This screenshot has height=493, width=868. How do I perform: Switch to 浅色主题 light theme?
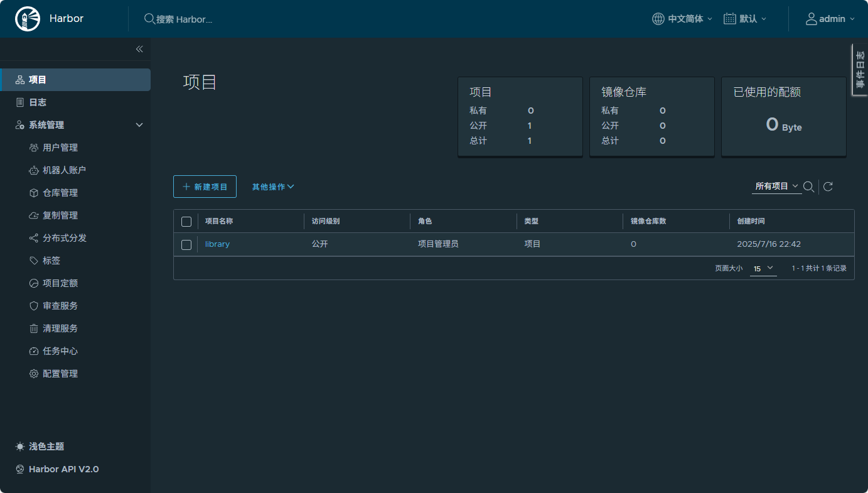46,447
